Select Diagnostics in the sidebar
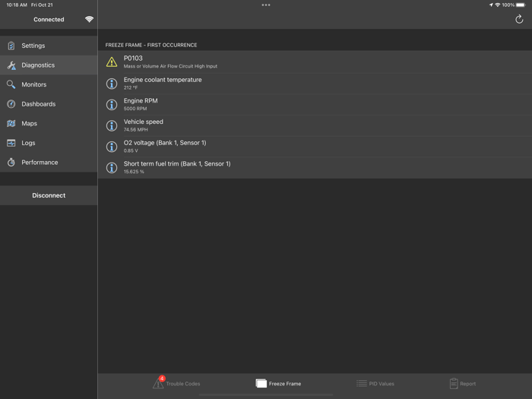 [49, 65]
